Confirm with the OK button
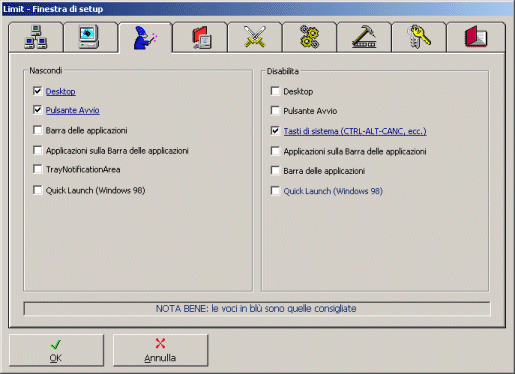This screenshot has height=374, width=515. point(56,350)
